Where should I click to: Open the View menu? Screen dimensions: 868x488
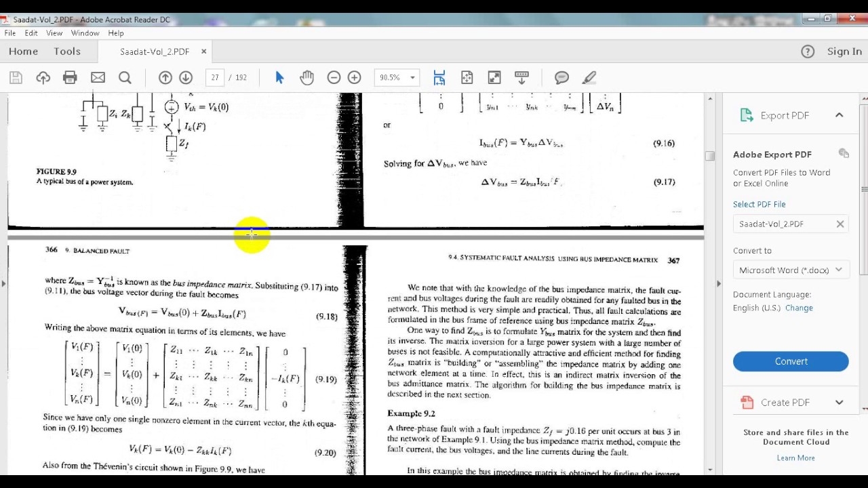[54, 33]
